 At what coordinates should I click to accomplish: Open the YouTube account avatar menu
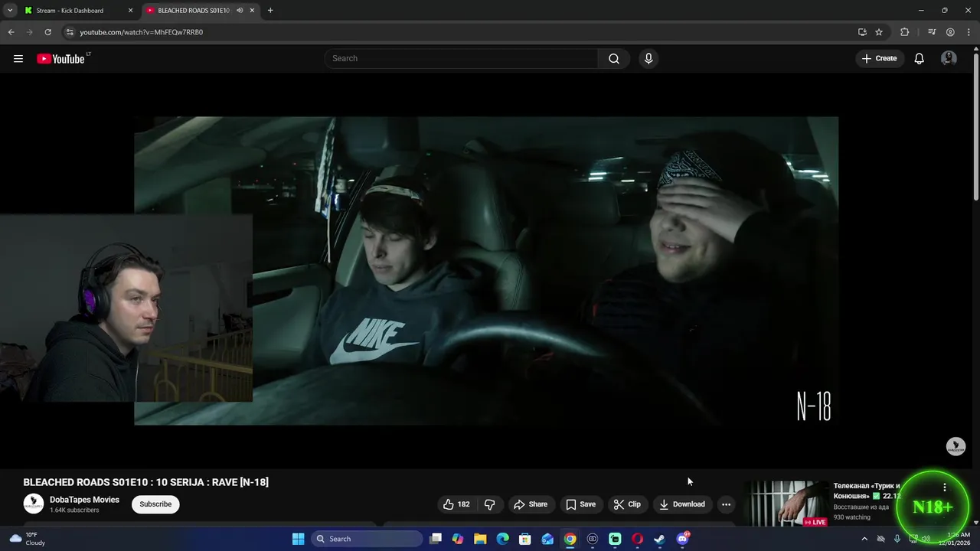click(x=949, y=59)
